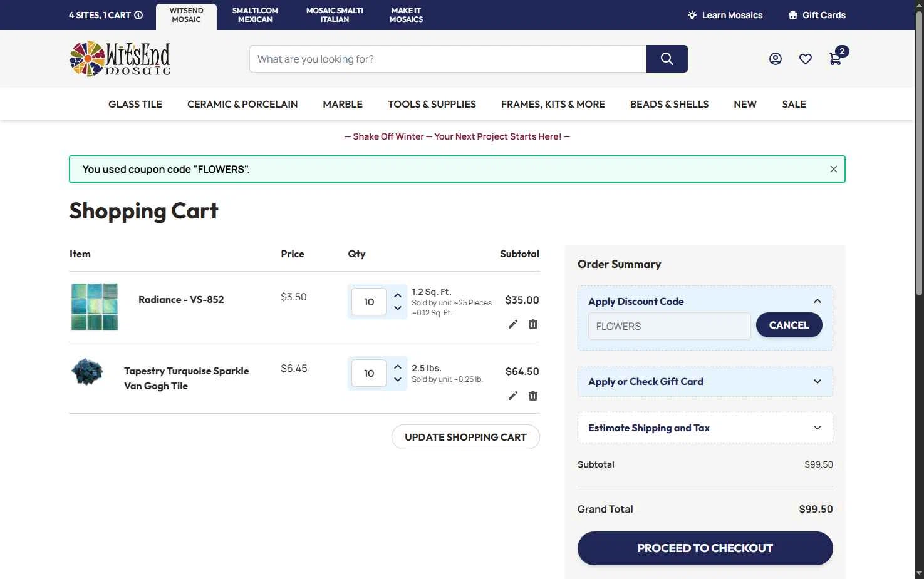The width and height of the screenshot is (924, 579).
Task: Click the 4 Sites, 1 Cart text
Action: coord(100,15)
